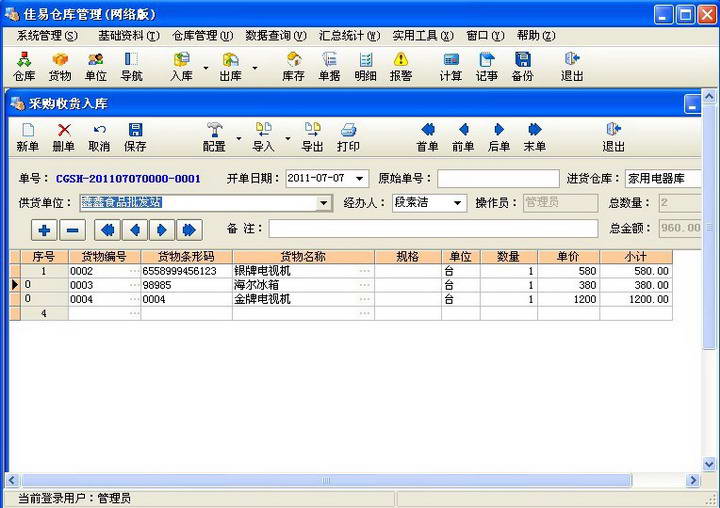Open the 汇总统计 menu
The height and width of the screenshot is (508, 720).
349,35
